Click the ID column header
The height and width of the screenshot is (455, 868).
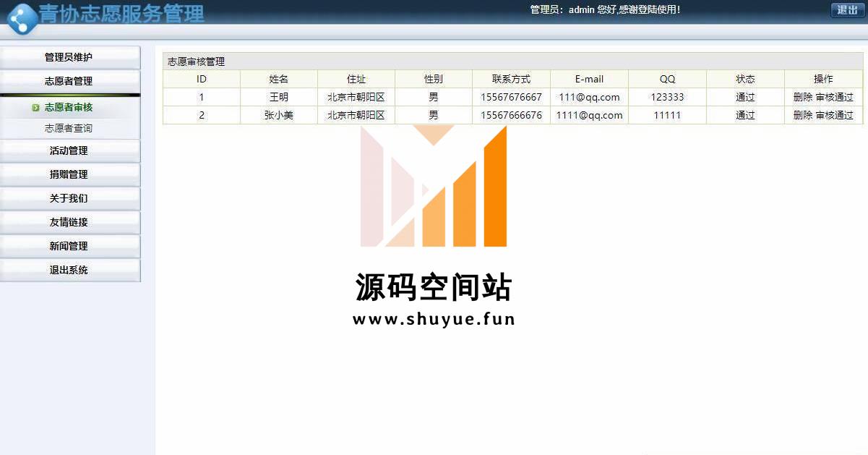tap(202, 79)
